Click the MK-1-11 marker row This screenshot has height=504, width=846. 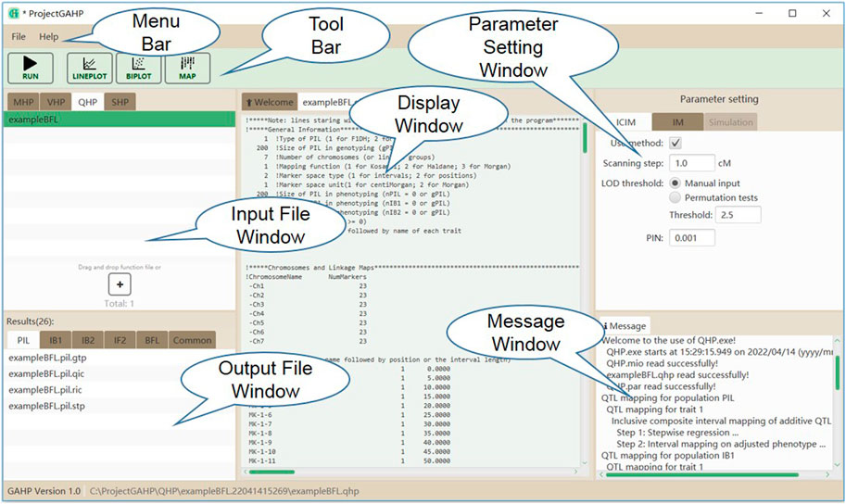click(x=349, y=460)
